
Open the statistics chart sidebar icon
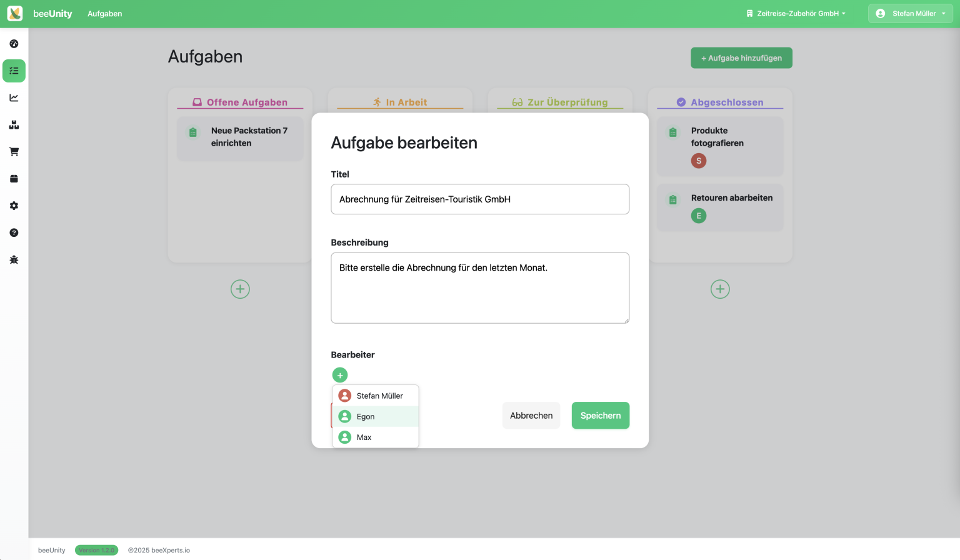[x=14, y=97]
